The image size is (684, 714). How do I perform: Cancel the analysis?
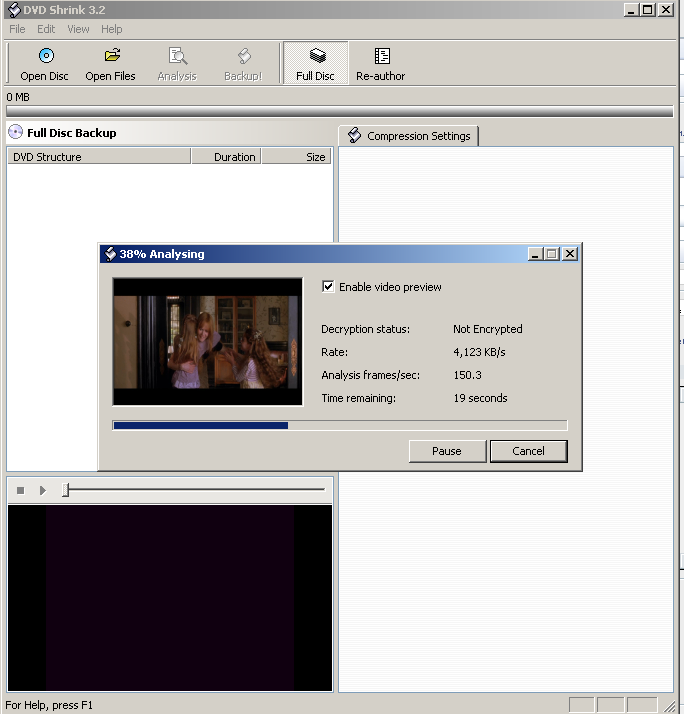tap(529, 451)
